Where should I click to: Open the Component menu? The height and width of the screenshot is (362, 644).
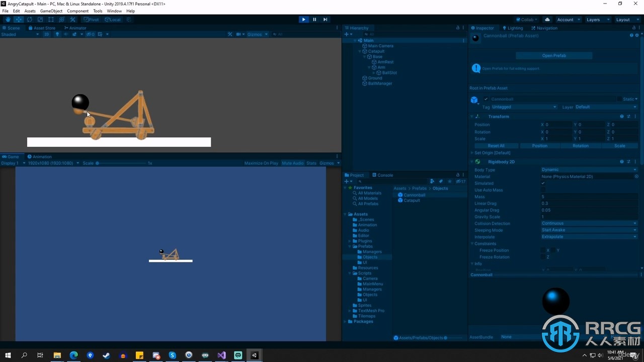pyautogui.click(x=77, y=11)
